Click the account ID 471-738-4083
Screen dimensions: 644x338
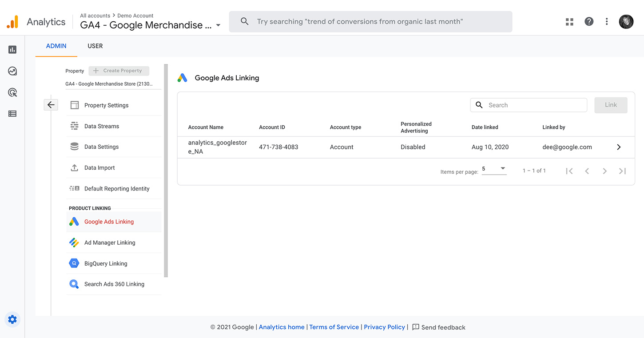pyautogui.click(x=278, y=147)
